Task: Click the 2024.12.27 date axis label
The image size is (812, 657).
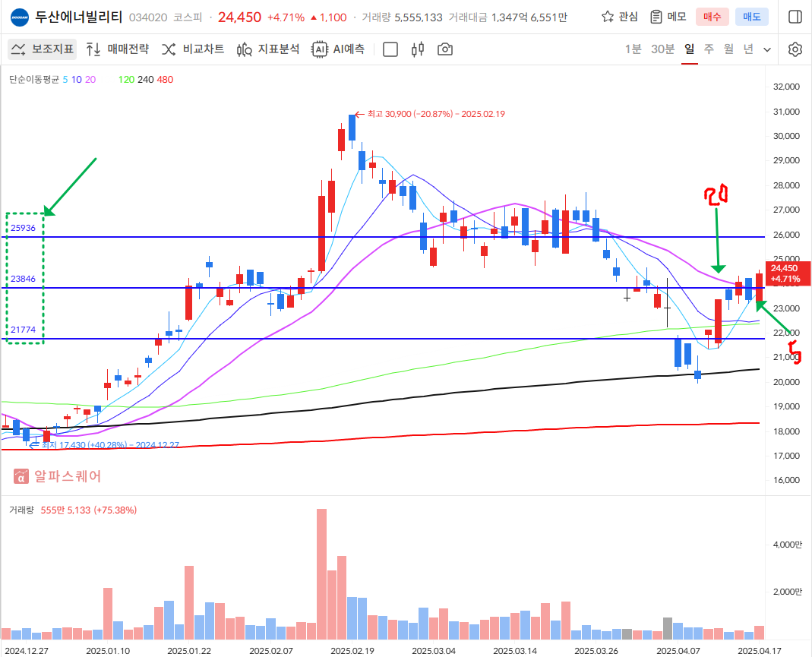Action: click(27, 651)
